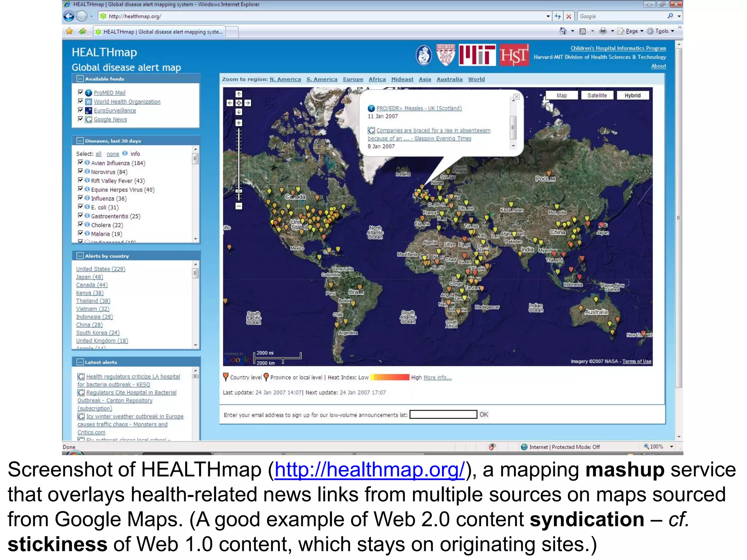Zoom to region Europe

pyautogui.click(x=353, y=79)
